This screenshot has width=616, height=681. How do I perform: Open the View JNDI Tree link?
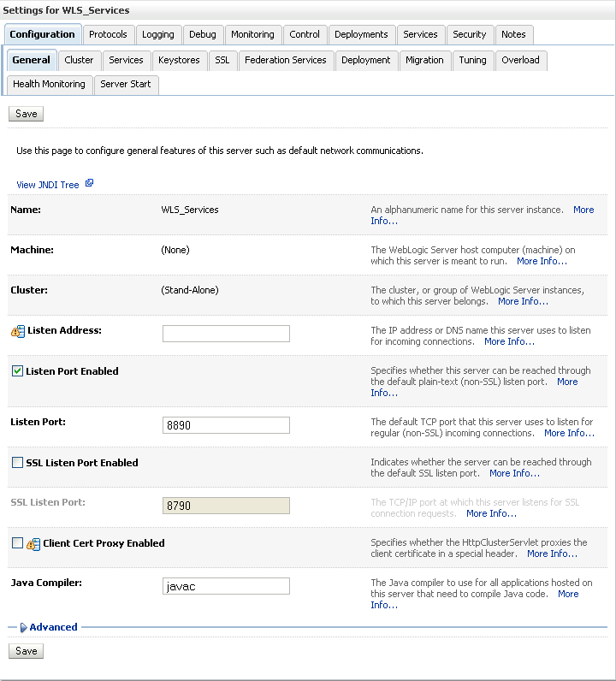pyautogui.click(x=48, y=185)
